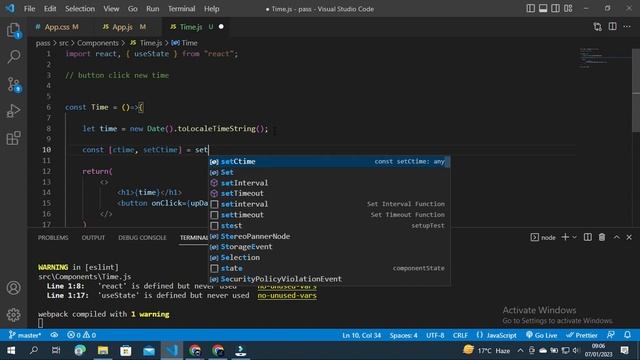Split the terminal panel
Image resolution: width=640 pixels, height=360 pixels.
(588, 237)
